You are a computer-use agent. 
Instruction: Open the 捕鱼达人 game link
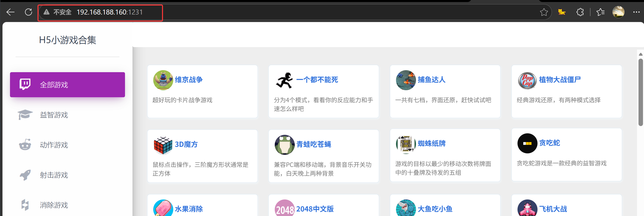pyautogui.click(x=431, y=80)
